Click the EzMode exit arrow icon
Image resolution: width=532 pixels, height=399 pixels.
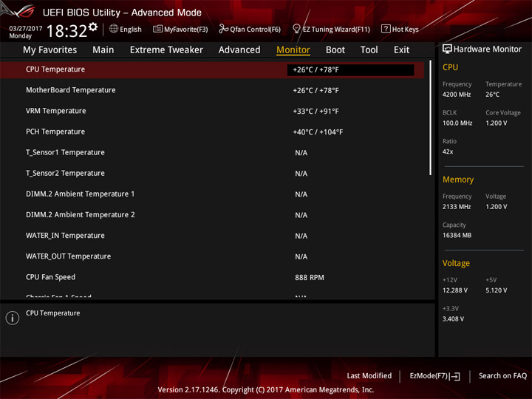pos(455,376)
